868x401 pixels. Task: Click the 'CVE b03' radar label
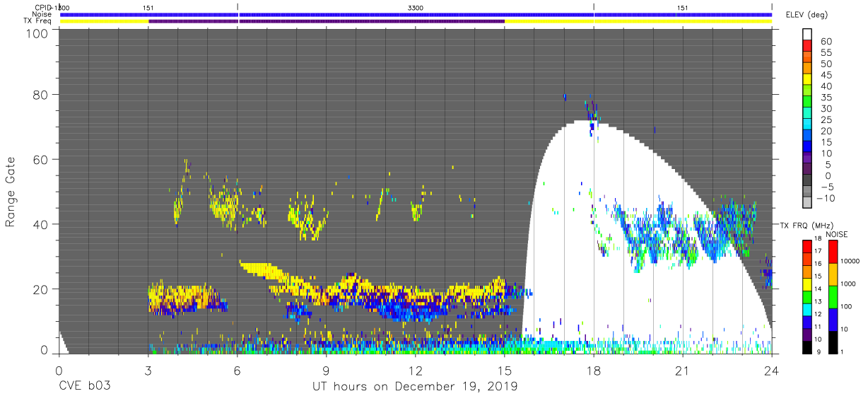pyautogui.click(x=86, y=387)
